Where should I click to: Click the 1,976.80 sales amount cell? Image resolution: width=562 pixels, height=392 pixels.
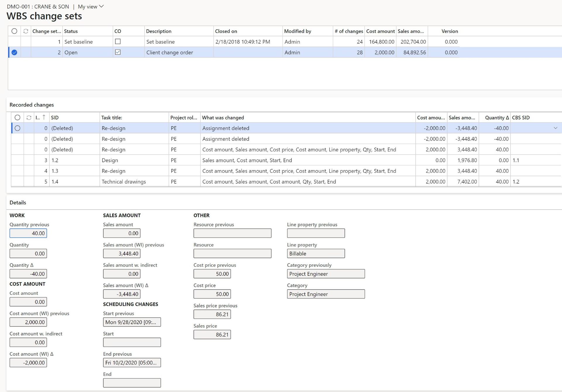point(463,160)
